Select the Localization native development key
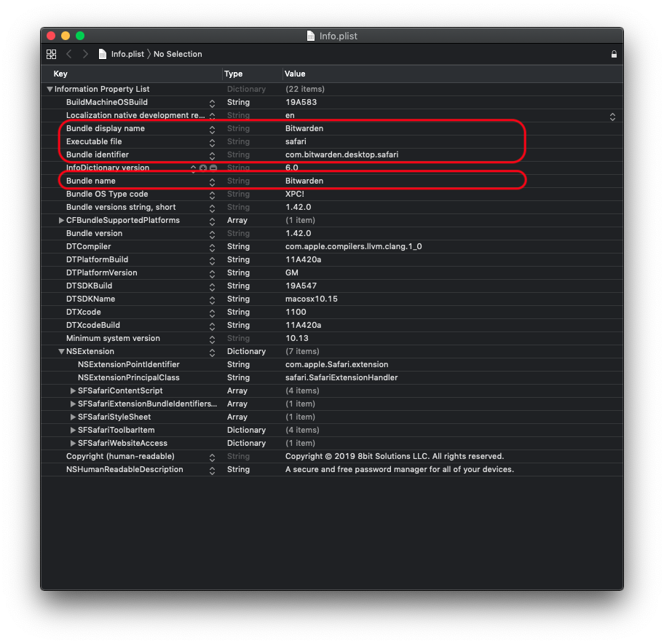Image resolution: width=664 pixels, height=644 pixels. click(135, 116)
